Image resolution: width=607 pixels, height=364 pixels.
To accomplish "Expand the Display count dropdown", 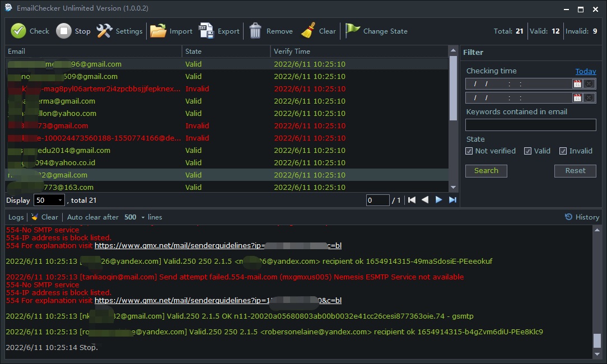I will pyautogui.click(x=60, y=200).
